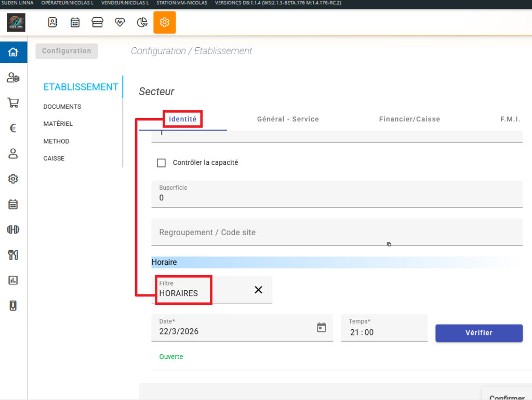Viewport: 532px width, 400px height.
Task: Go to the home icon in sidebar
Action: pyautogui.click(x=13, y=52)
